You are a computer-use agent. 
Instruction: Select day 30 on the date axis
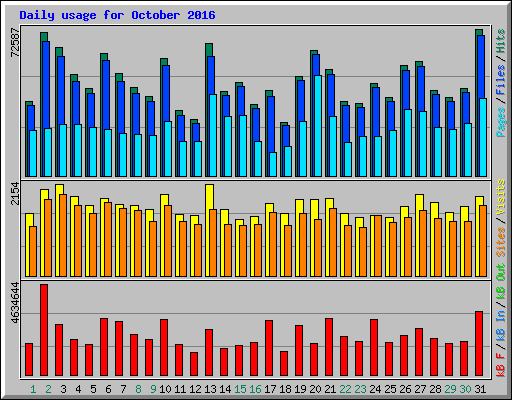[465, 389]
